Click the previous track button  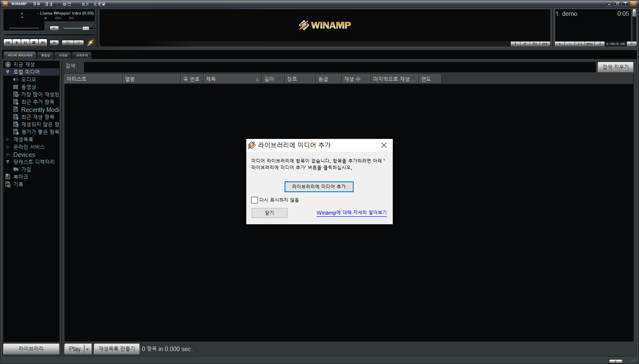[x=8, y=42]
